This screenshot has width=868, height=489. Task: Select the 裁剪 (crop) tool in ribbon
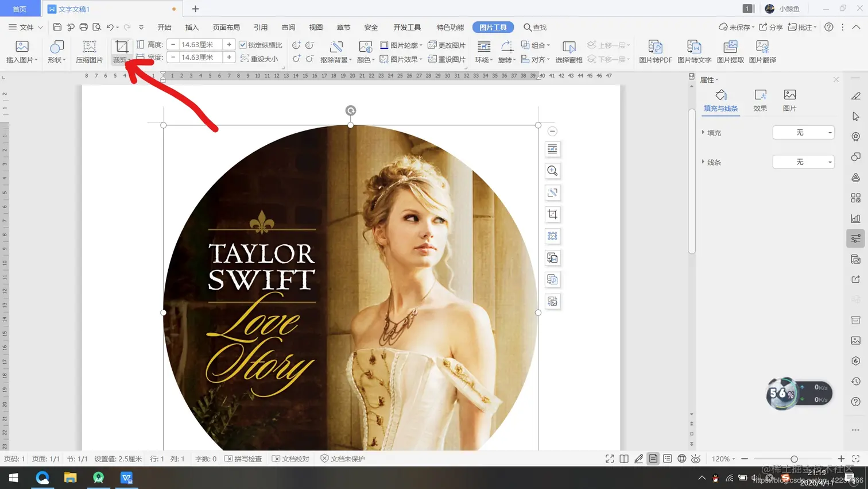121,51
